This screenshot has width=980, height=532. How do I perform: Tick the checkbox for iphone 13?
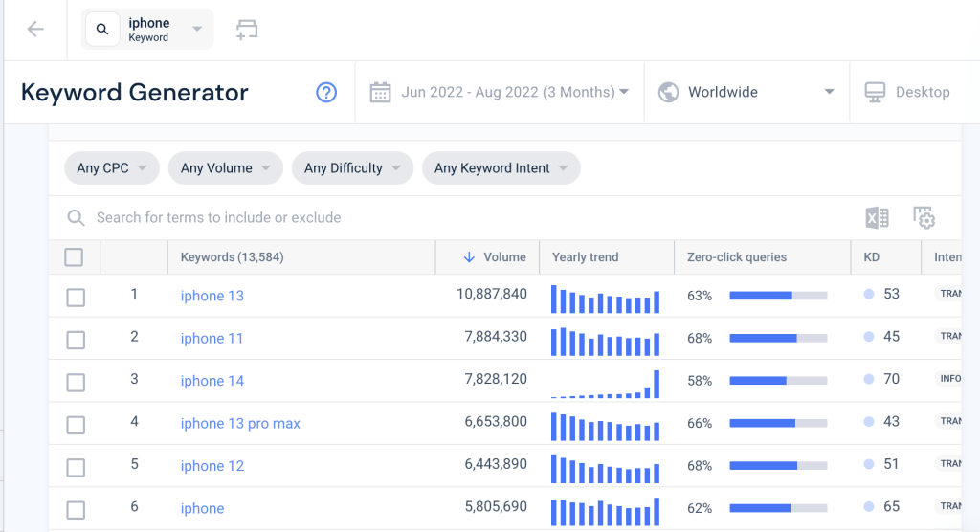pos(76,297)
